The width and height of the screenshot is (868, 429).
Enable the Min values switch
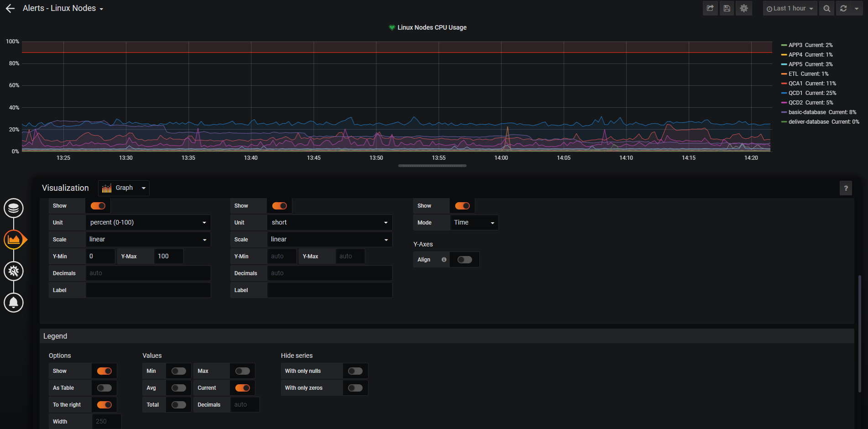[x=179, y=371]
